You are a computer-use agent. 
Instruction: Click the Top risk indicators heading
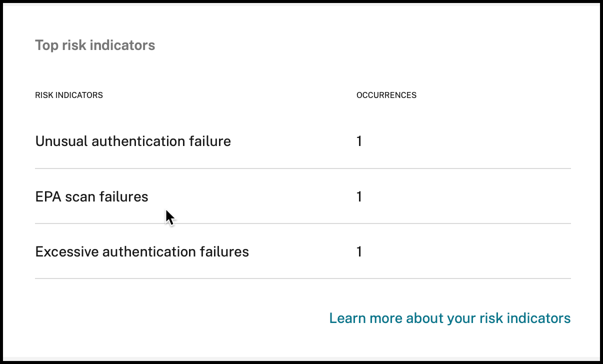95,45
